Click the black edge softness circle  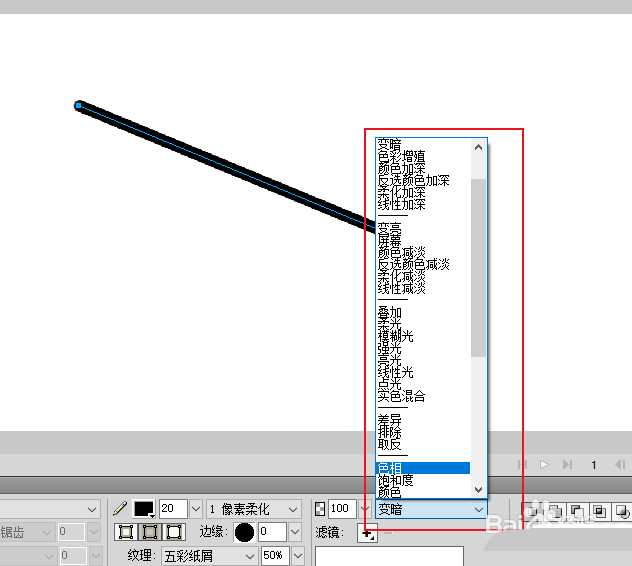tap(244, 532)
